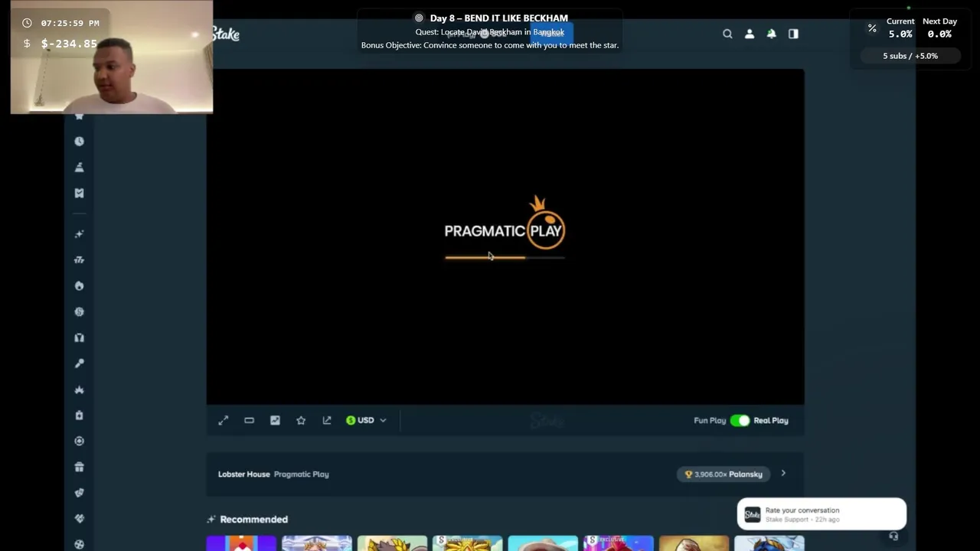The width and height of the screenshot is (980, 551).
Task: Open the 777 slots sidebar icon
Action: coord(79,260)
